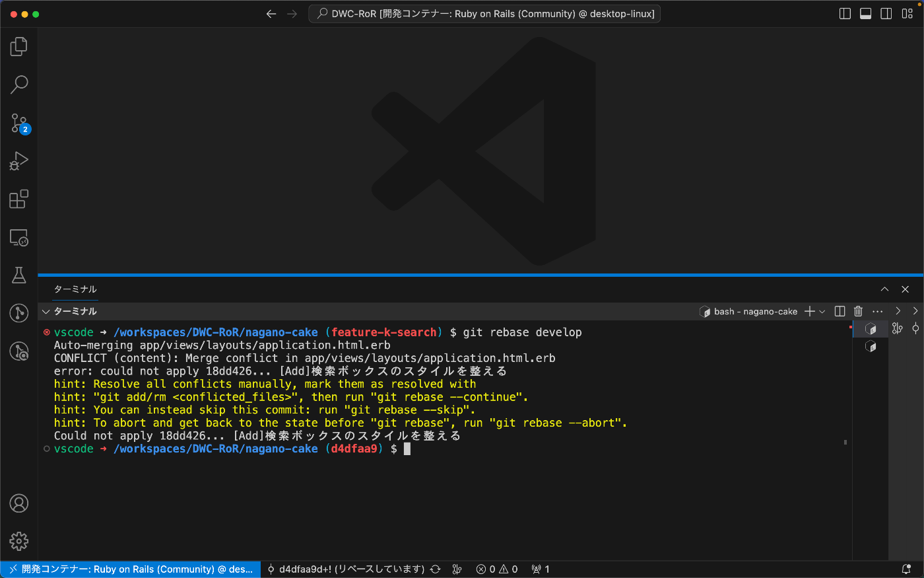924x578 pixels.
Task: Open the Accounts menu icon
Action: point(18,503)
